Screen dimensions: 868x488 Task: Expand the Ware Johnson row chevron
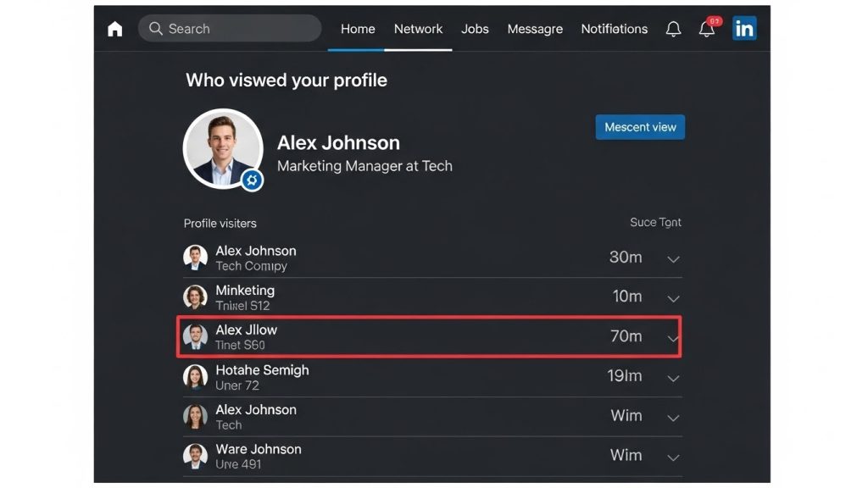tap(673, 457)
